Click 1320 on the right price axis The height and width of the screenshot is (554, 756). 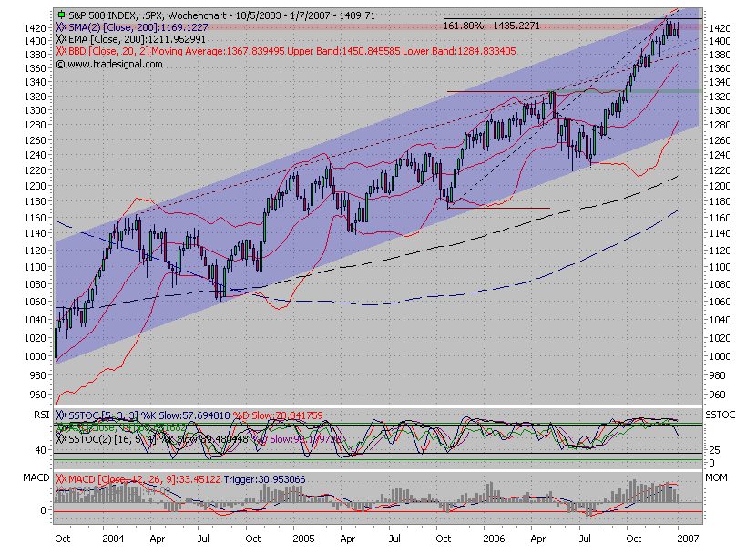720,97
